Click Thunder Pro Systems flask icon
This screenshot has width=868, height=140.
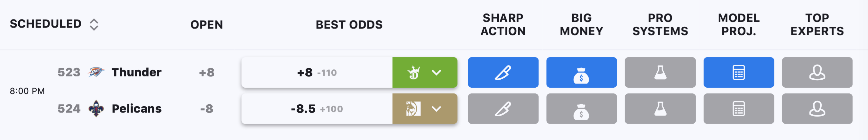tap(660, 72)
